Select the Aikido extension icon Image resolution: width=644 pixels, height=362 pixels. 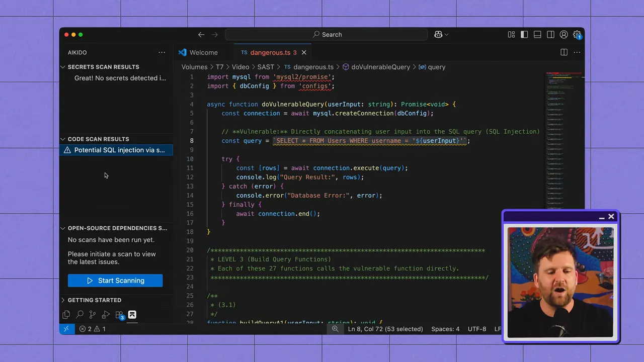tap(132, 314)
